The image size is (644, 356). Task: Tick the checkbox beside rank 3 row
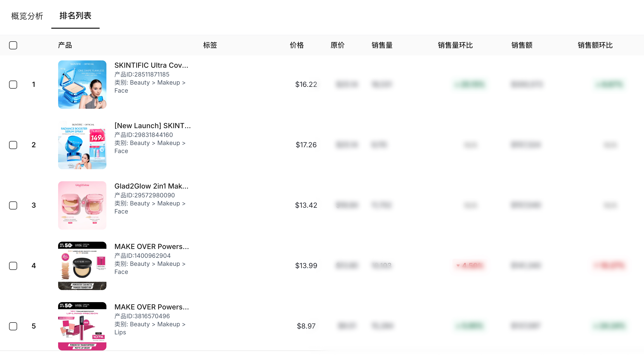click(x=13, y=205)
